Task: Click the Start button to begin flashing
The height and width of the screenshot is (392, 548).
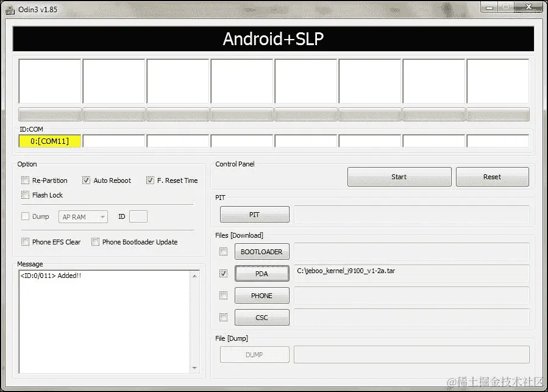Action: point(399,176)
